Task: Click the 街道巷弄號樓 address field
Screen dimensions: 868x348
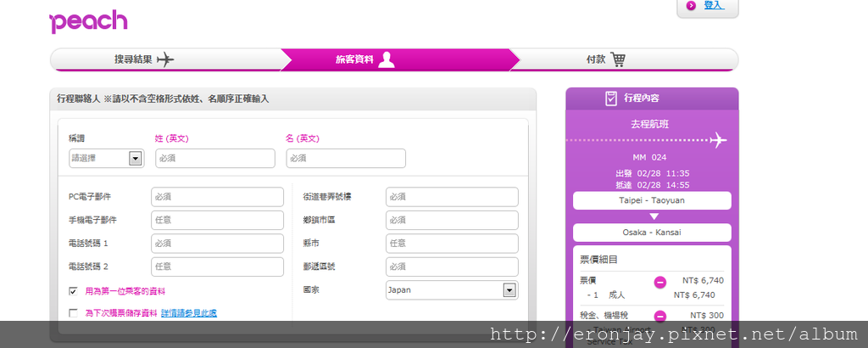Action: coord(453,197)
